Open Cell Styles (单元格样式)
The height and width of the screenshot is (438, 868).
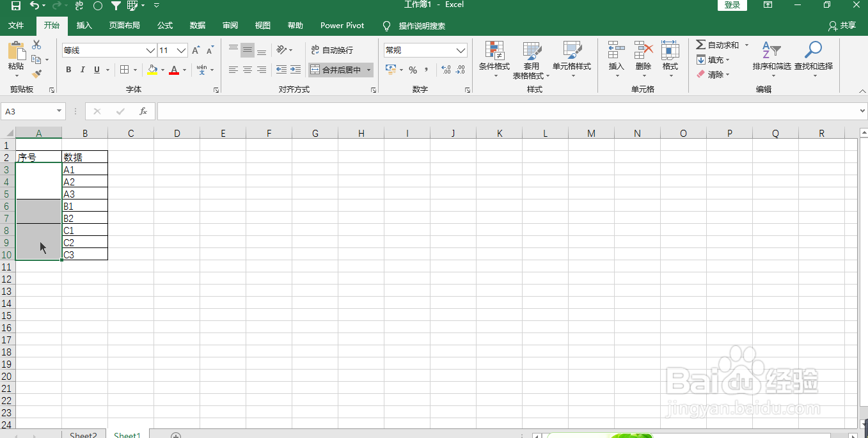pyautogui.click(x=572, y=59)
